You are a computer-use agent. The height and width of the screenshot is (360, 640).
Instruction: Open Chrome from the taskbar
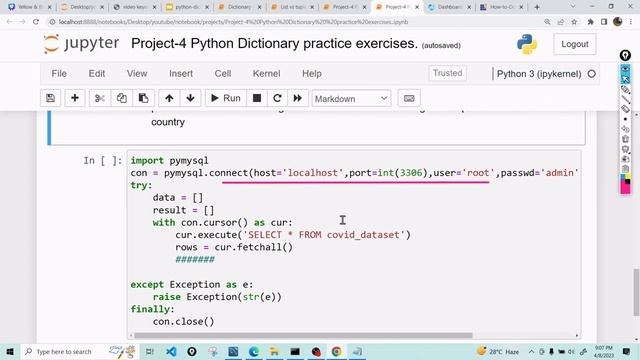(336, 351)
